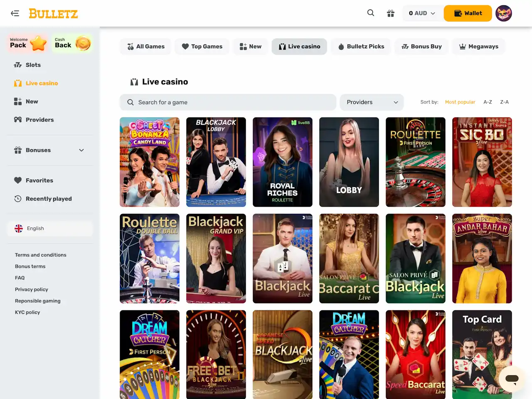Open the live chat support bubble
Screen dimensions: 532x399
coord(512,379)
